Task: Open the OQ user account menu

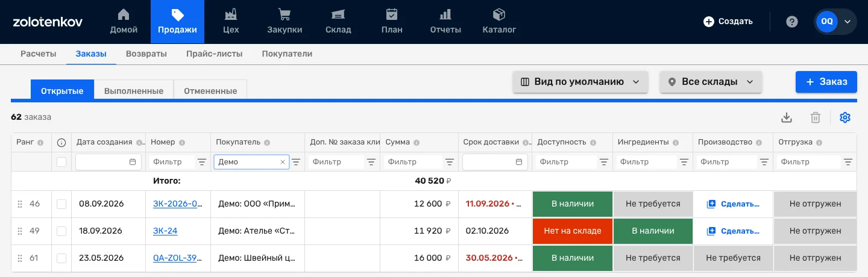Action: (x=835, y=22)
